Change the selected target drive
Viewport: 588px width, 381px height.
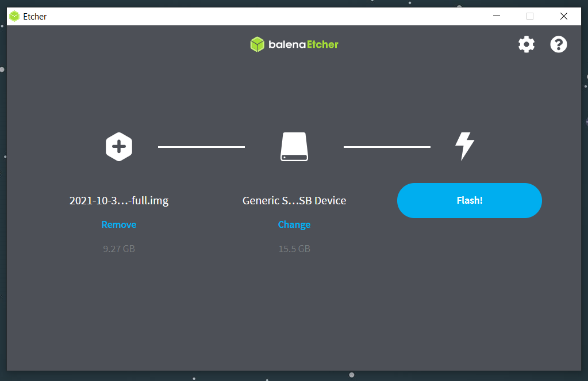[x=294, y=224]
